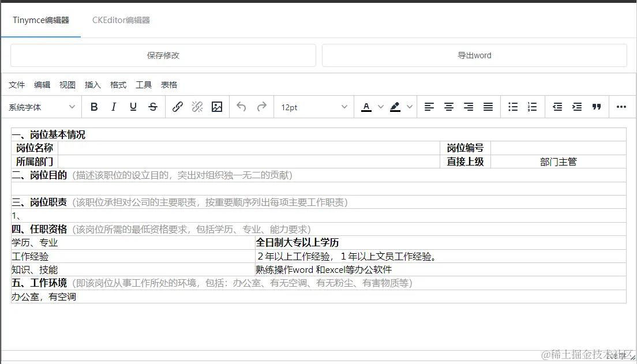Click the 岗位编号 label cell
The image size is (637, 364).
[x=466, y=148]
